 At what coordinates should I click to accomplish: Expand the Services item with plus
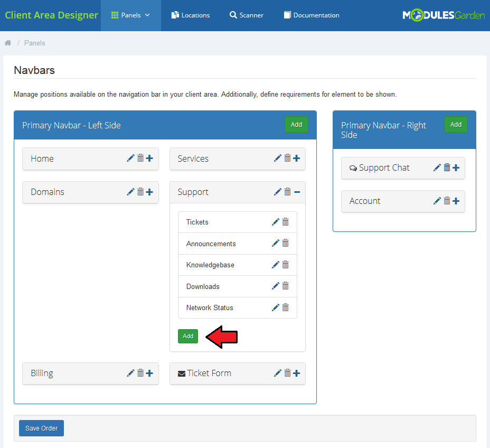[x=297, y=158]
